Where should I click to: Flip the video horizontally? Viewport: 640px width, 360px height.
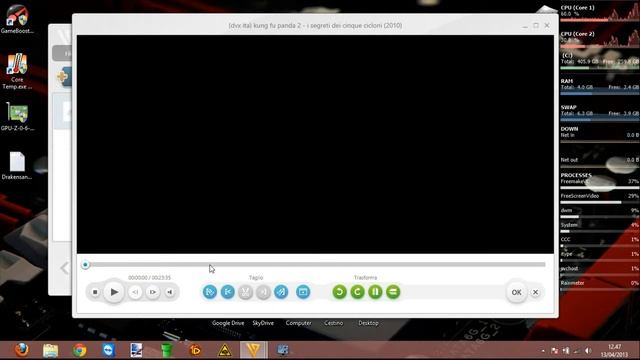(376, 292)
